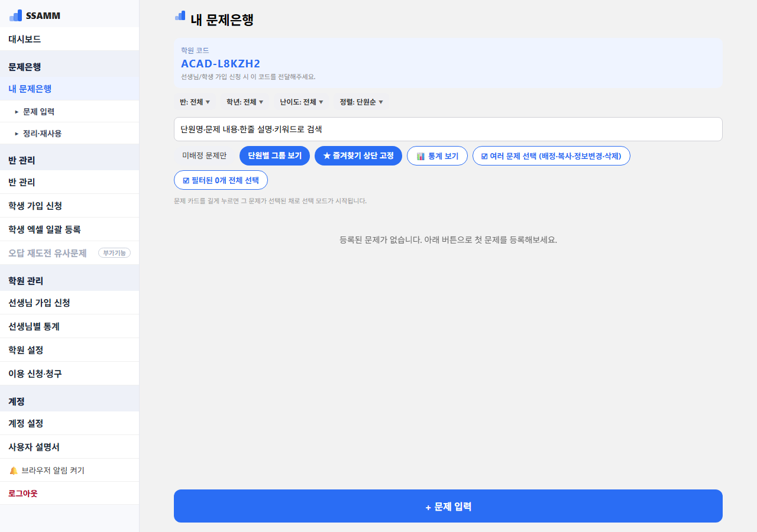Open 학원 설정 page
This screenshot has width=757, height=532.
69,350
